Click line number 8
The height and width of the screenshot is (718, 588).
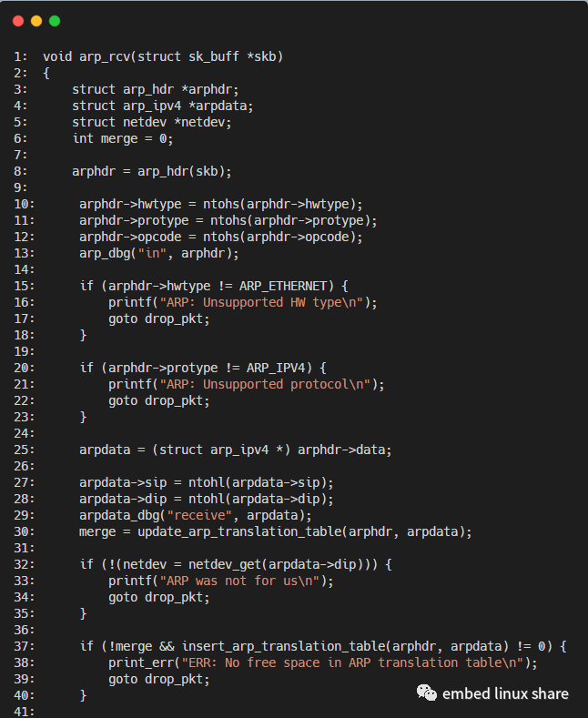19,171
